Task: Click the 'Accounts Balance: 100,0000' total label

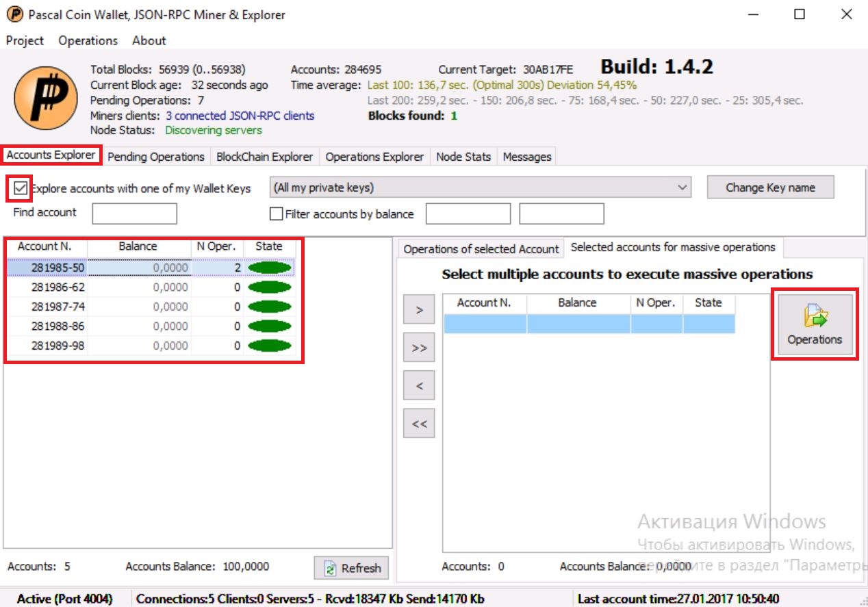Action: [x=198, y=567]
